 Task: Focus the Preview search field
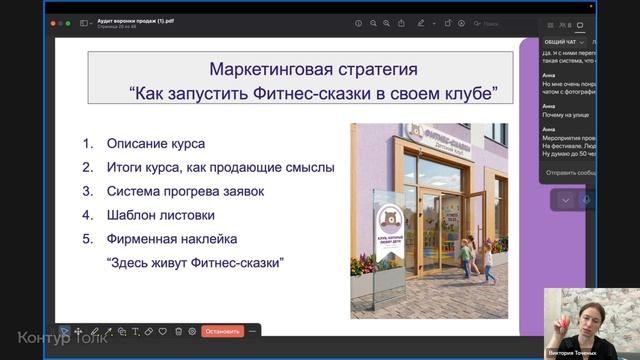tap(504, 24)
